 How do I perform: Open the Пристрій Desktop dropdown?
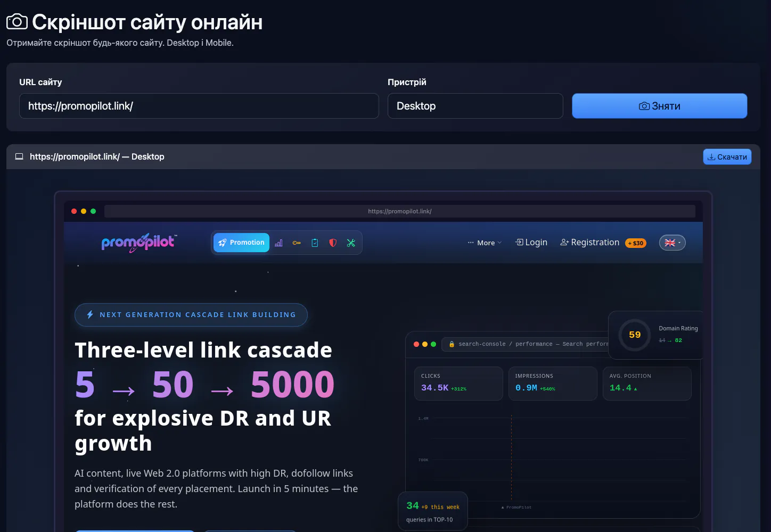(x=475, y=106)
